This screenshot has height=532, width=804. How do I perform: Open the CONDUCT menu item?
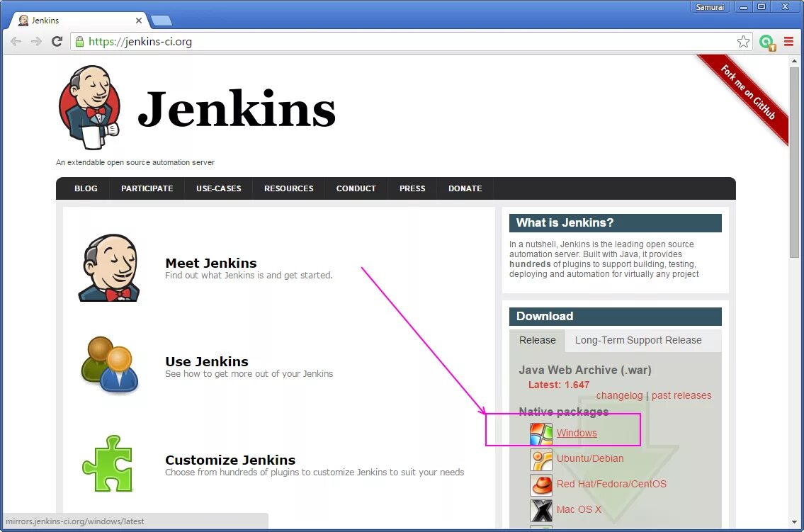coord(356,188)
